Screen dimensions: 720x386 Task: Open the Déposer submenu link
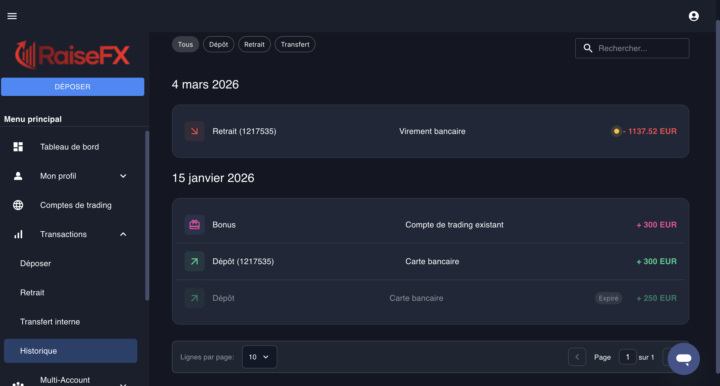[35, 263]
